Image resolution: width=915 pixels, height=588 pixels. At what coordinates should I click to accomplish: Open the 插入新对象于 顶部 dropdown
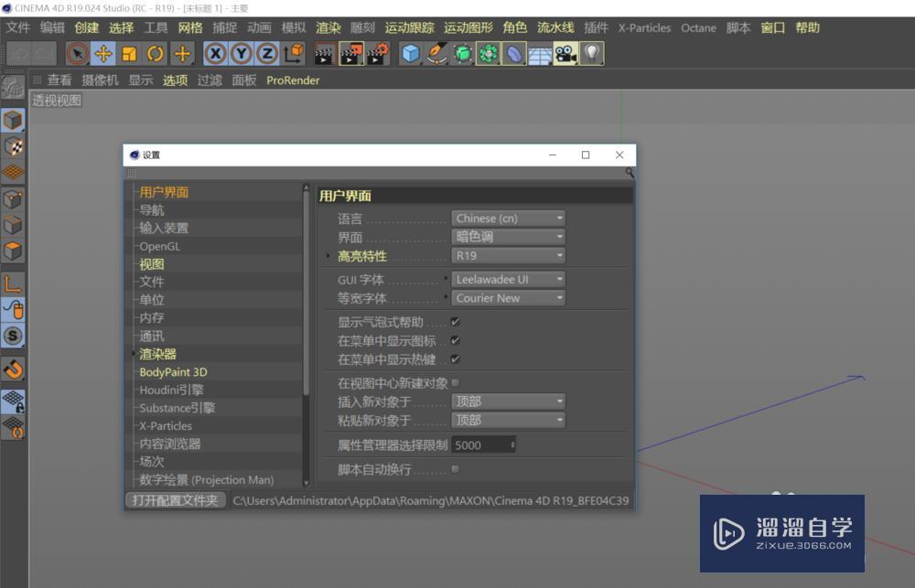pyautogui.click(x=508, y=401)
